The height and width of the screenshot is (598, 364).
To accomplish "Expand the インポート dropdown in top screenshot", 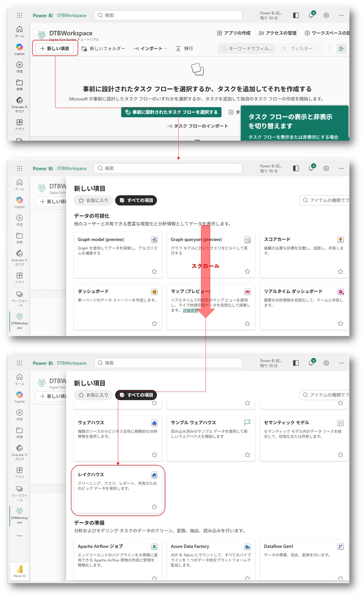I will tap(150, 49).
